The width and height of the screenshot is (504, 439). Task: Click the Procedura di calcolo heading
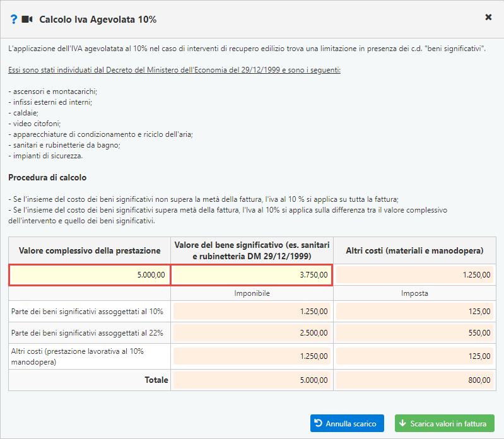point(47,177)
